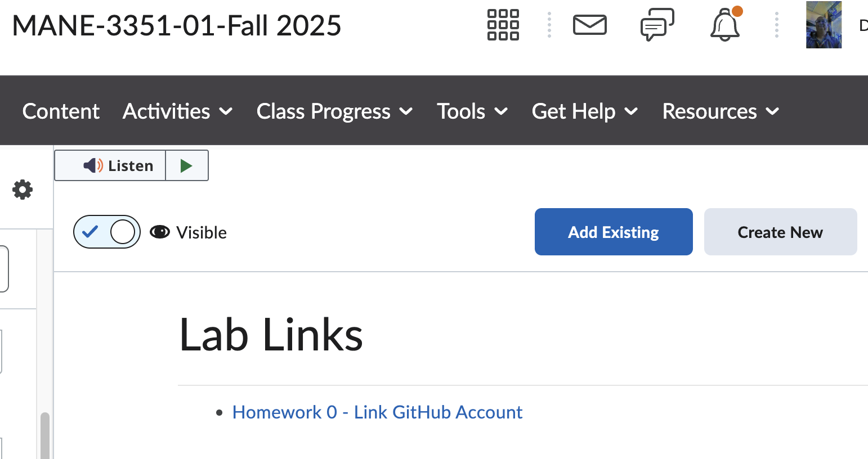The width and height of the screenshot is (868, 459).
Task: Open the update alerts bell icon
Action: point(725,25)
